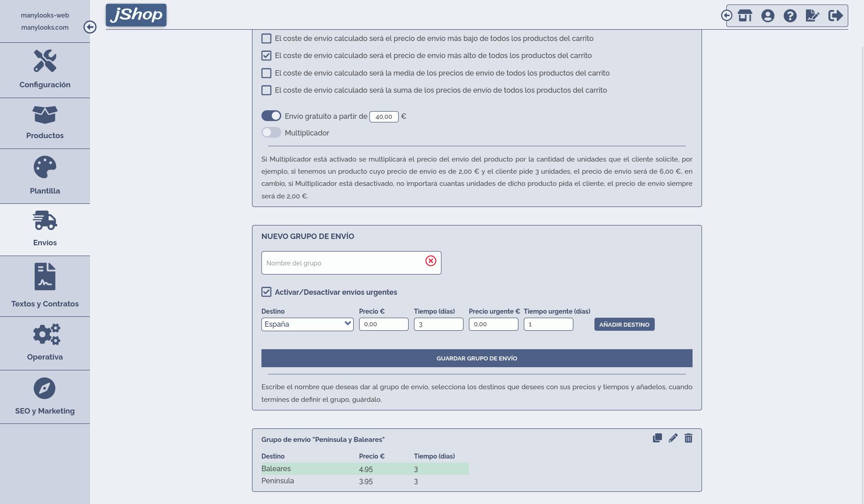The width and height of the screenshot is (864, 504).
Task: Click the "Nuevo Grupo de Envío" heading
Action: coord(308,236)
